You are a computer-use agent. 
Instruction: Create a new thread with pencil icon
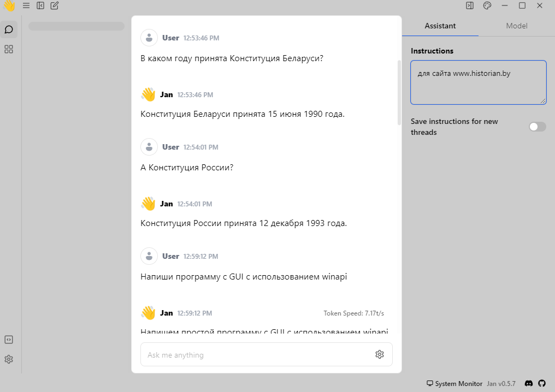55,6
